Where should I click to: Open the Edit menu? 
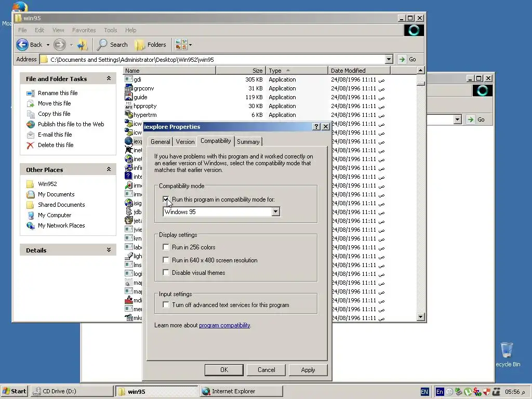click(x=39, y=30)
